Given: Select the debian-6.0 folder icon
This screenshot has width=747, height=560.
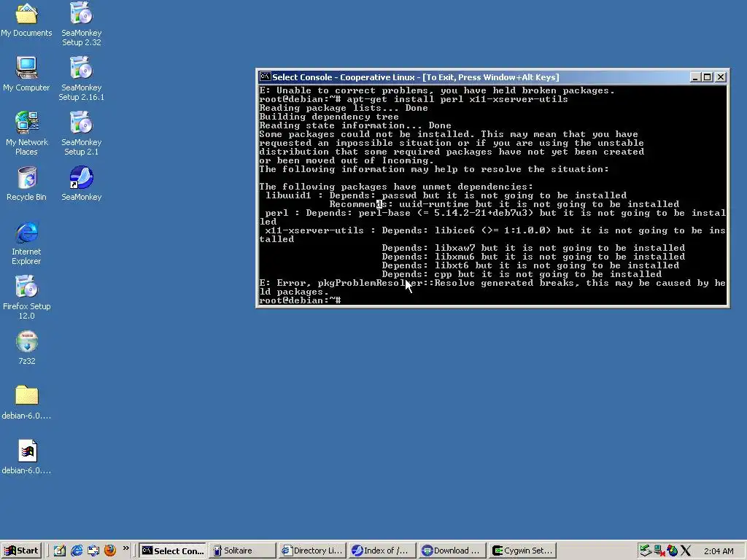Looking at the screenshot, I should click(26, 402).
